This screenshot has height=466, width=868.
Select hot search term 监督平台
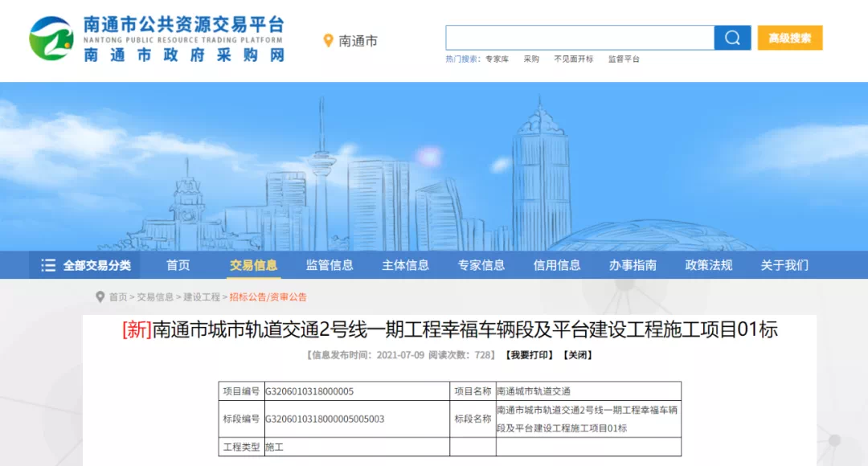click(x=624, y=59)
